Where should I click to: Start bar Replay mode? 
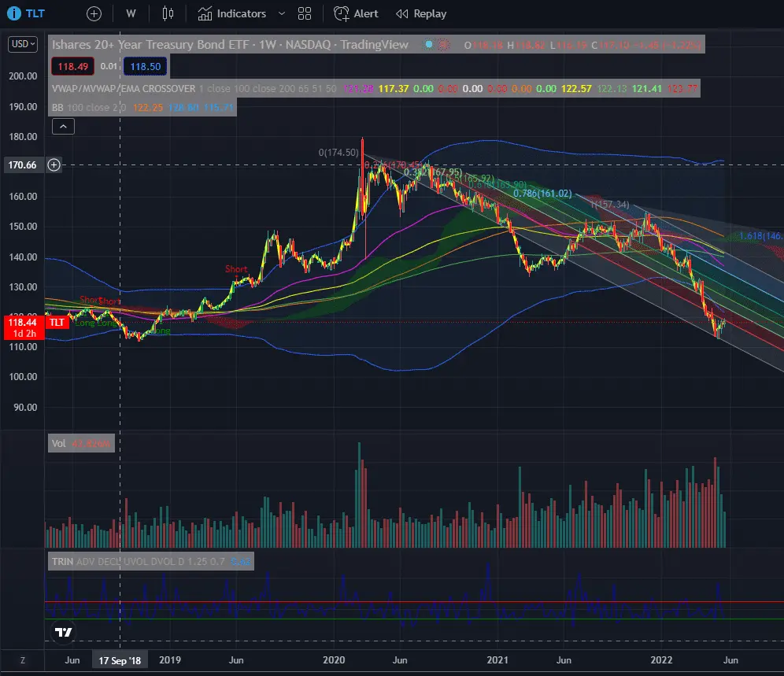click(421, 13)
